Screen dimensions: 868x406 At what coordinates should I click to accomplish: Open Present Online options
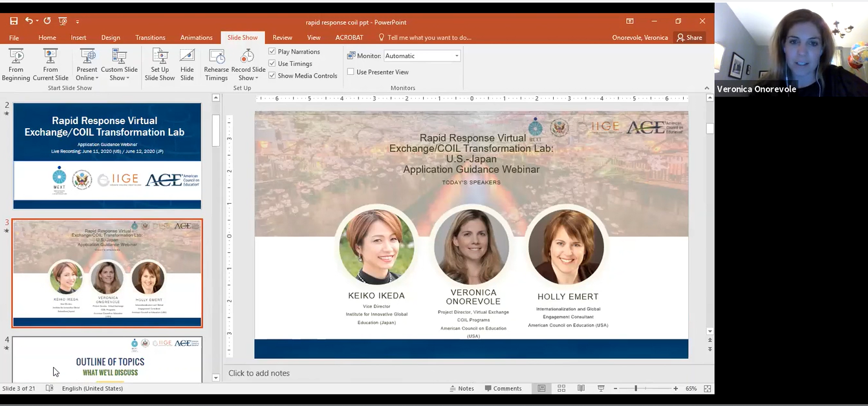coord(87,65)
